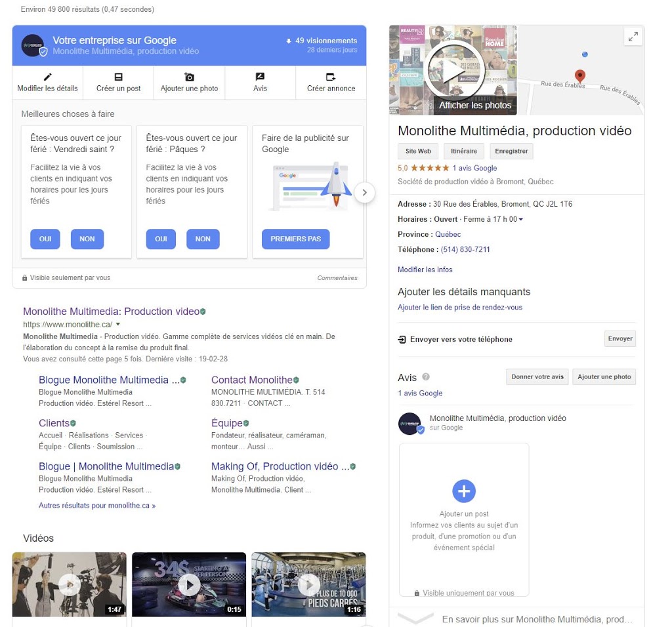This screenshot has height=627, width=672.
Task: Click the green shield beside main result title
Action: coord(203,312)
